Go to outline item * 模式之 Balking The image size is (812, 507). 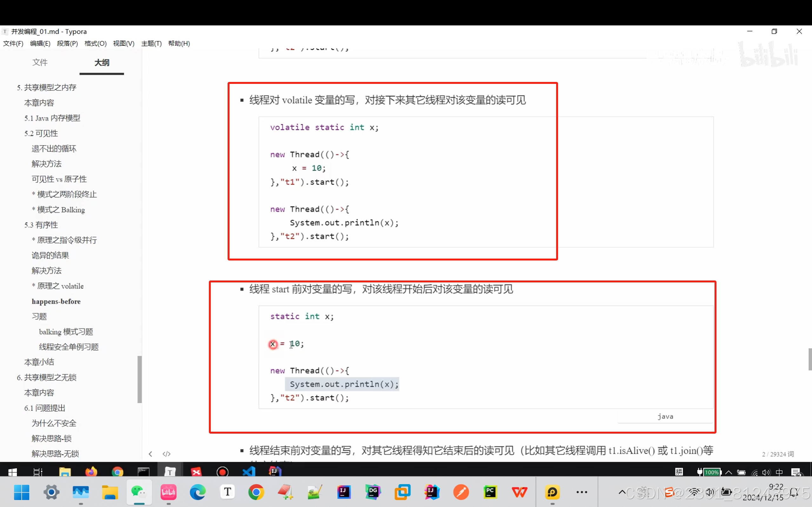click(58, 210)
